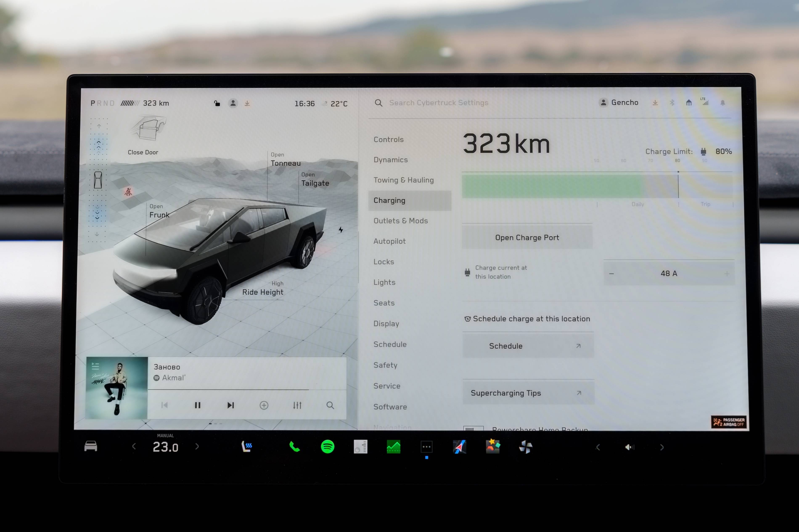Image resolution: width=799 pixels, height=532 pixels.
Task: Skip to the next track
Action: click(231, 405)
